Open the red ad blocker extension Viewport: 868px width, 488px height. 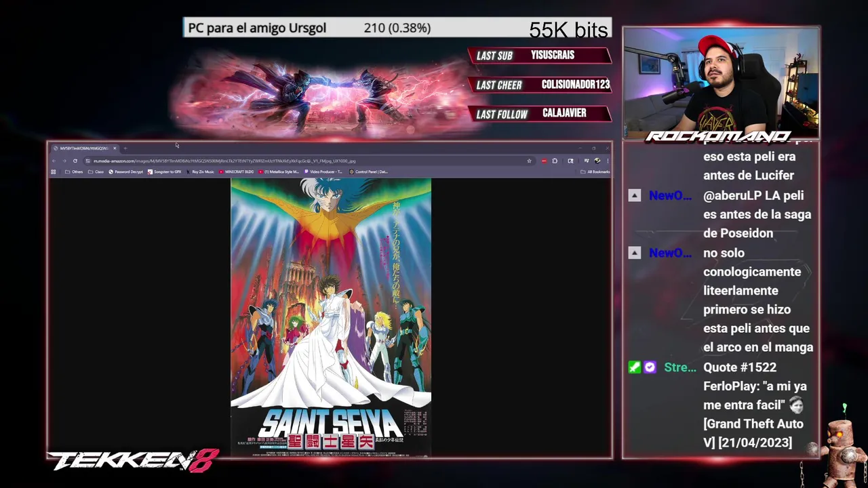pos(544,161)
